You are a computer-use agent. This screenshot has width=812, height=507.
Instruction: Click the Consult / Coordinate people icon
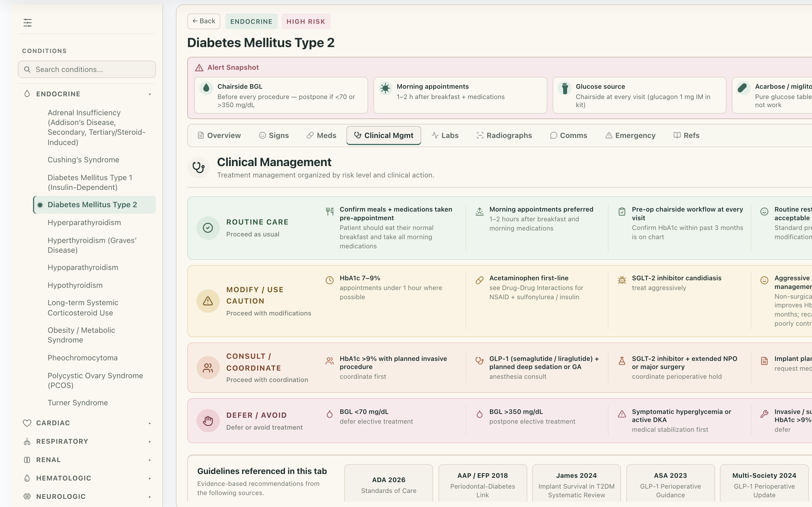[208, 368]
